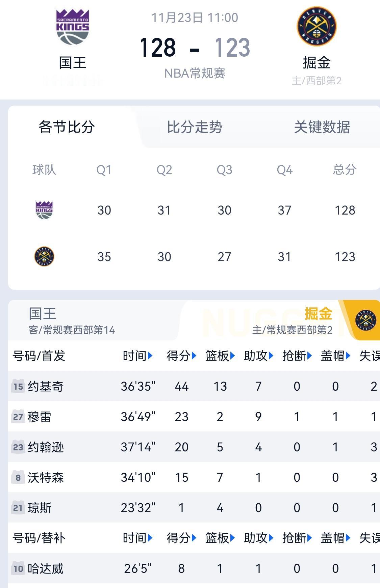Tap the Sacramento Kings logo in header
Screen dimensions: 380x588
tap(72, 27)
